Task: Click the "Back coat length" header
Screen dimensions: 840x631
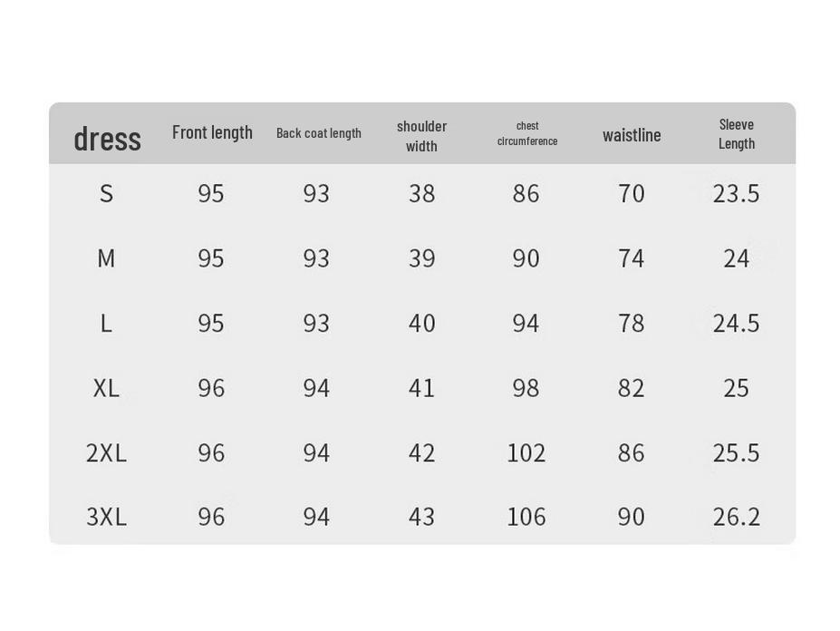Action: click(318, 133)
